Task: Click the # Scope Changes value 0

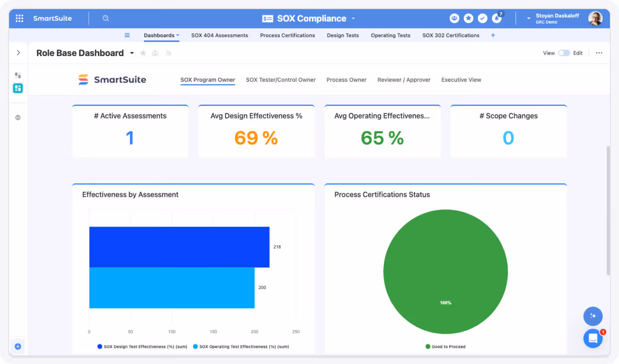Action: 508,138
